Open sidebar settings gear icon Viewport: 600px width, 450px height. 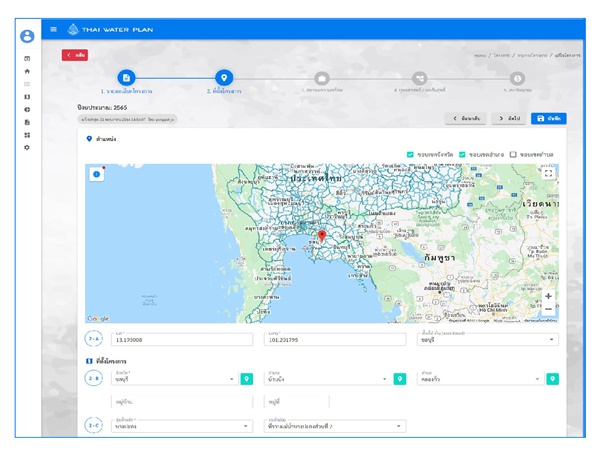click(x=27, y=148)
